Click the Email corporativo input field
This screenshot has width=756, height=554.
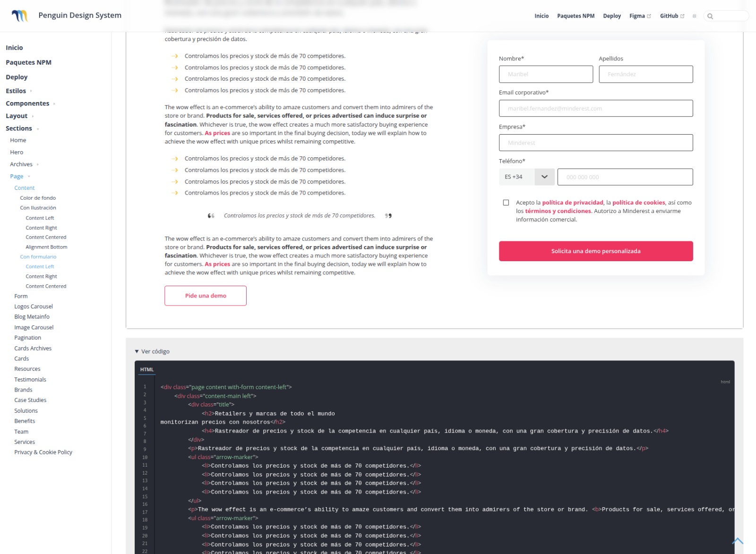(595, 108)
